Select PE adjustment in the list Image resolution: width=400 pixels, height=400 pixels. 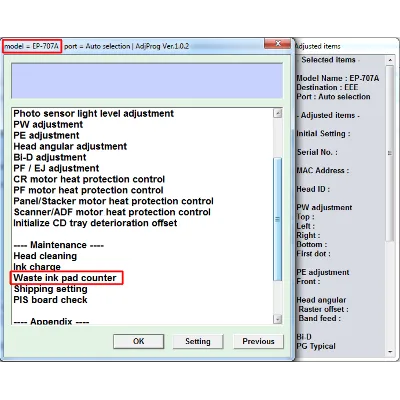(x=46, y=135)
